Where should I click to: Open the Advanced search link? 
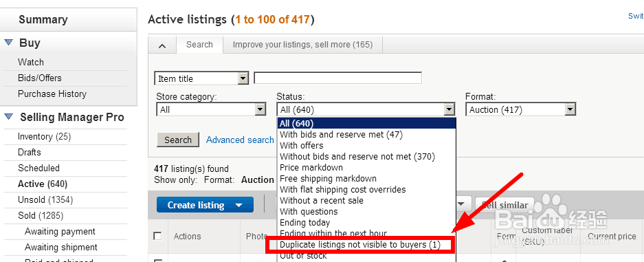coord(240,140)
